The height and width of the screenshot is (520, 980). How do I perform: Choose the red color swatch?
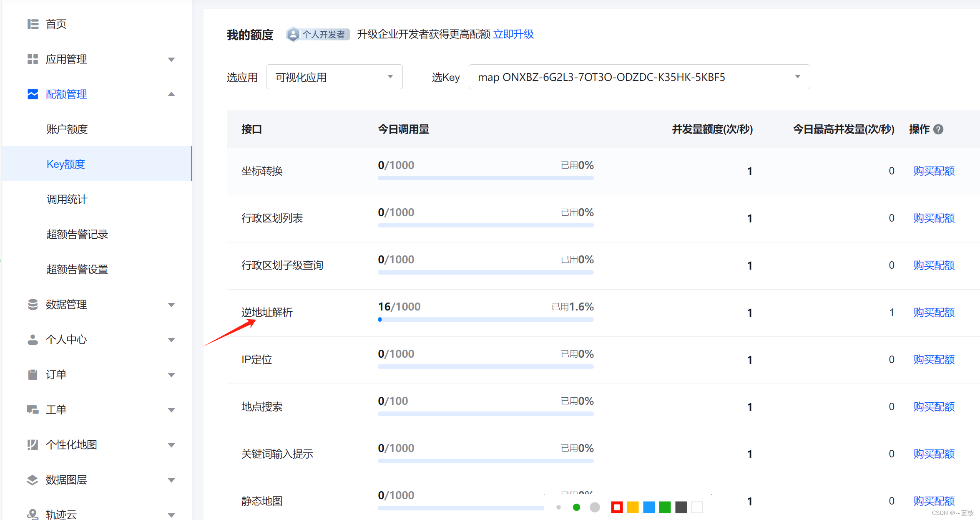[617, 507]
